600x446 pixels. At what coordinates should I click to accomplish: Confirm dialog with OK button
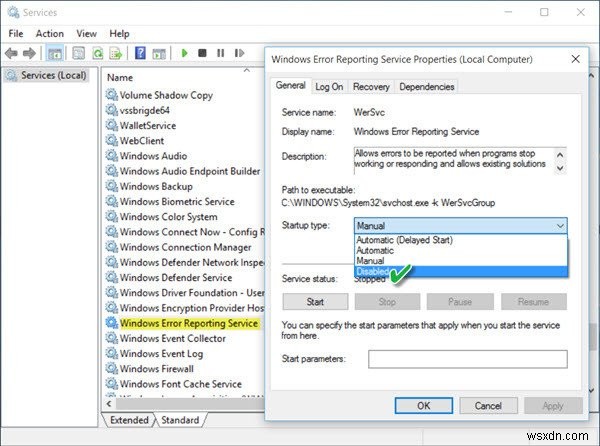pos(424,405)
